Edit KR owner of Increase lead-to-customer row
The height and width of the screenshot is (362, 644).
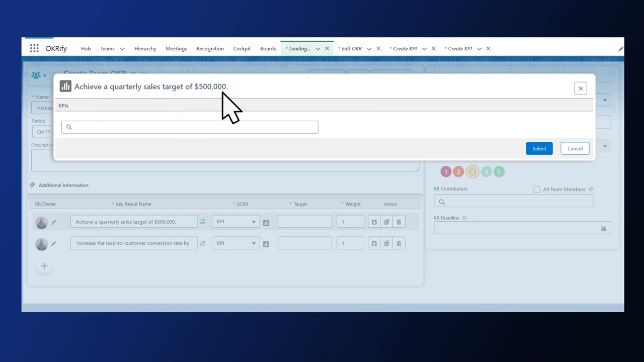click(54, 243)
